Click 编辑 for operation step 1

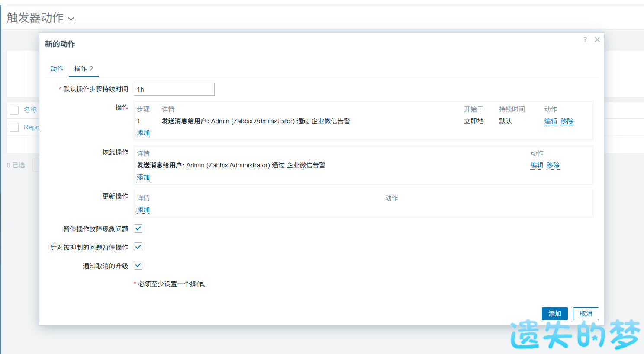(x=551, y=121)
